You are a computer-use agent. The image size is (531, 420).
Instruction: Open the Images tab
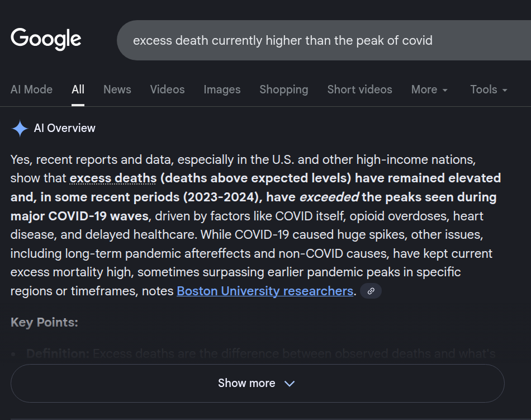pos(222,89)
